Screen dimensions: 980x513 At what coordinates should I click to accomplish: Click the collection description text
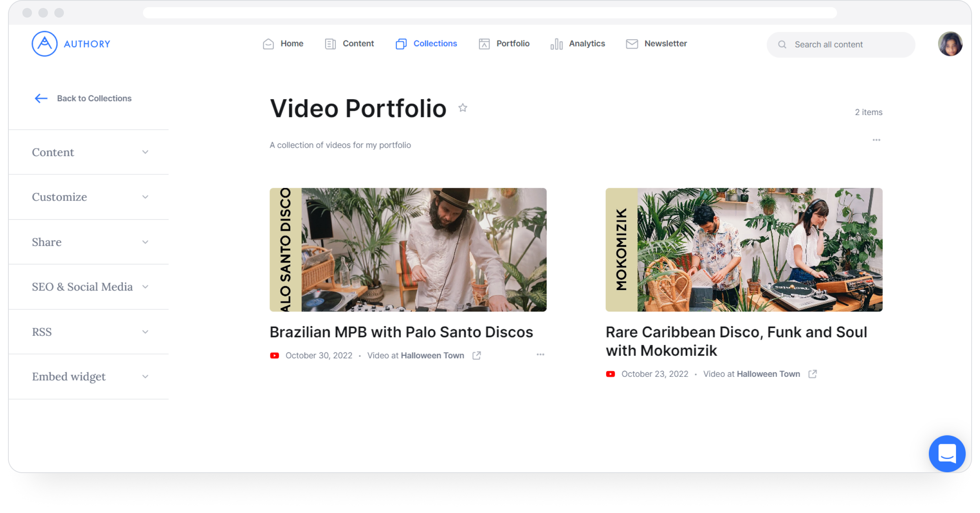(x=340, y=145)
